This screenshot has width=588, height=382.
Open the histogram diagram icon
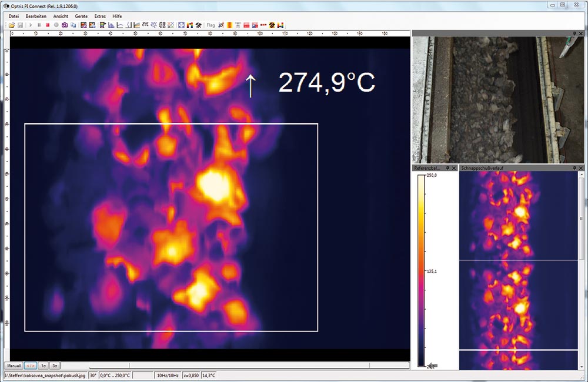(111, 25)
